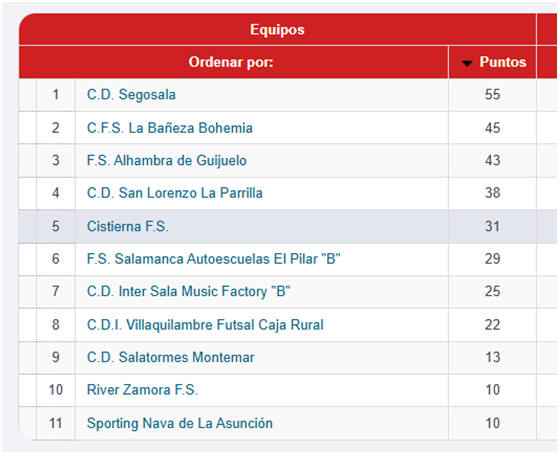Click the 45 points cell for La Bañeza
The image size is (559, 454).
(492, 128)
